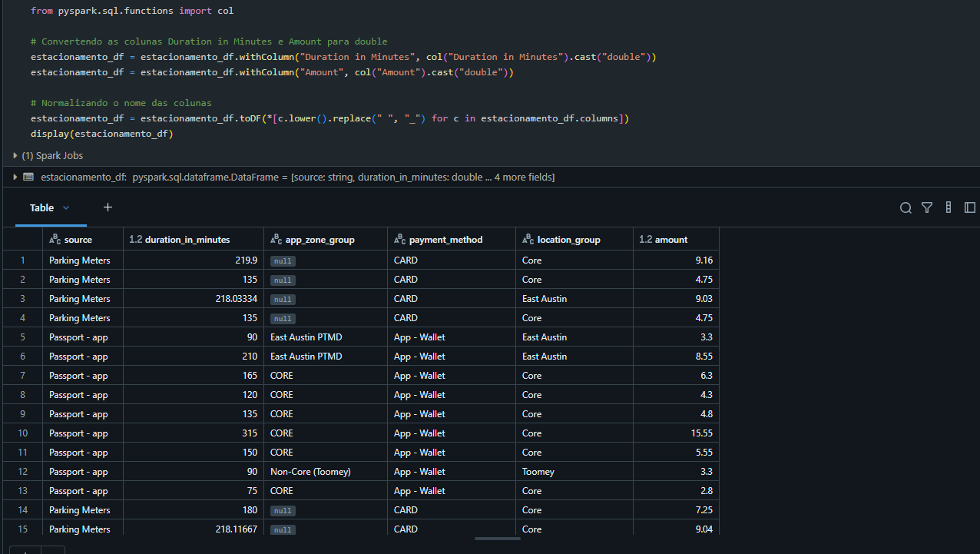The width and height of the screenshot is (980, 554).
Task: Click the comment 'Normalizando o nome das colunas'
Action: (121, 103)
